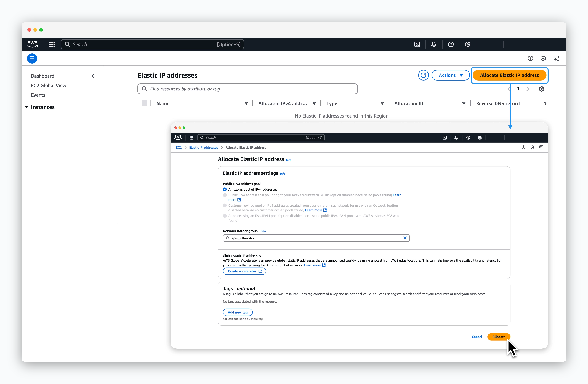This screenshot has width=588, height=384.
Task: Open Dashboard in the sidebar
Action: coord(42,76)
